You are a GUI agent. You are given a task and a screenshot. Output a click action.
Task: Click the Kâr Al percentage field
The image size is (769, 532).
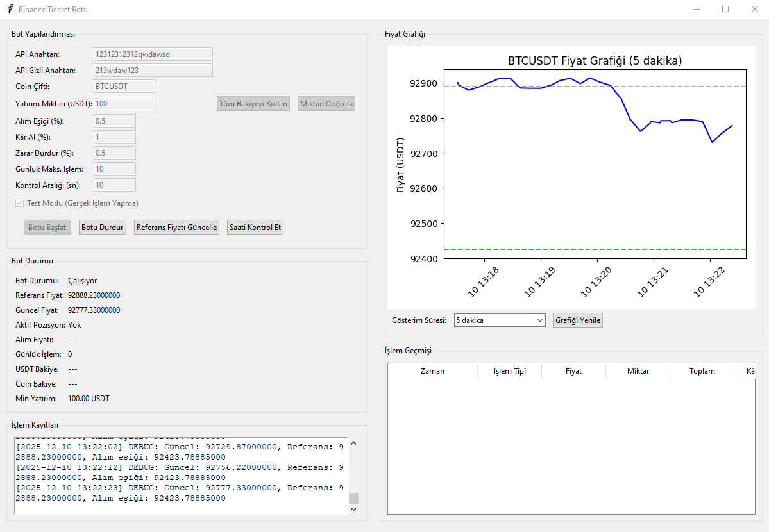coord(114,137)
